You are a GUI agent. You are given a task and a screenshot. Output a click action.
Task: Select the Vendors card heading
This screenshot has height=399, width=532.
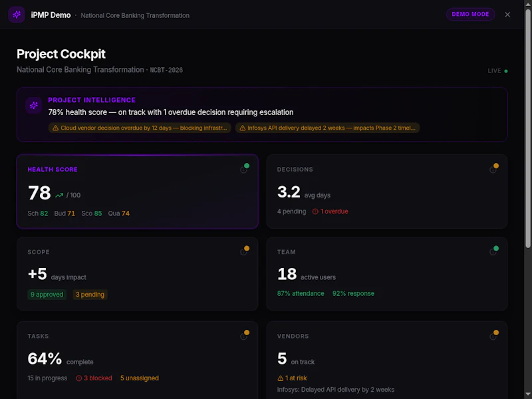pos(293,336)
